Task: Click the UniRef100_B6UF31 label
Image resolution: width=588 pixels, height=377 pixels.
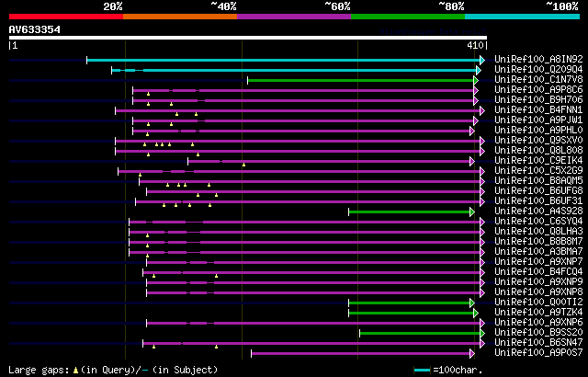Action: (538, 201)
